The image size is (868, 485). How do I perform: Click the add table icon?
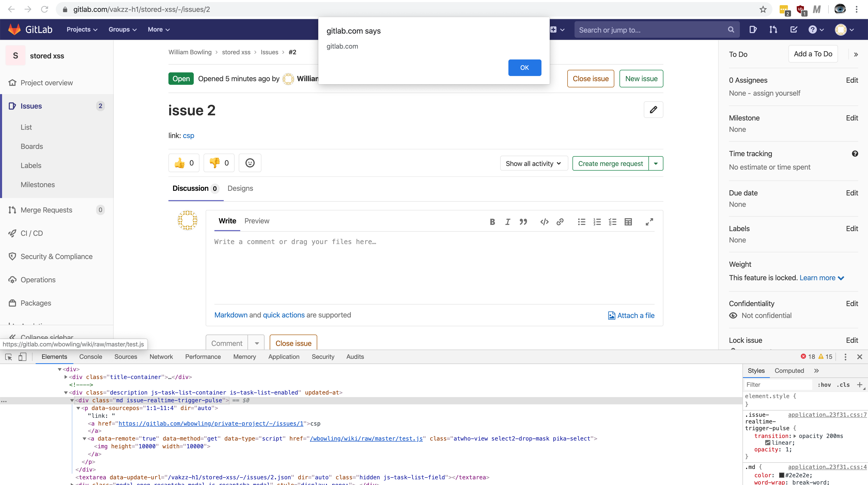[628, 222]
